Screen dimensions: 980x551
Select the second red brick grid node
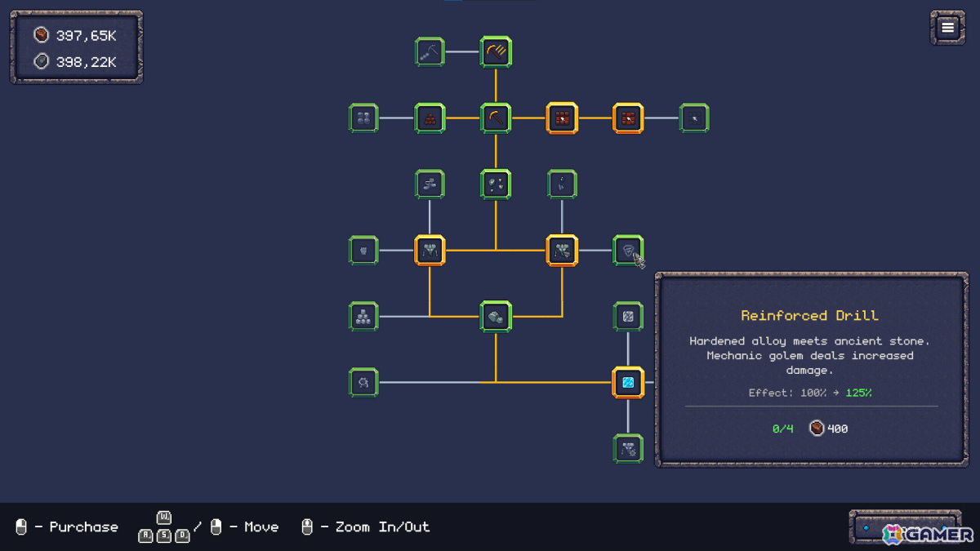click(628, 118)
